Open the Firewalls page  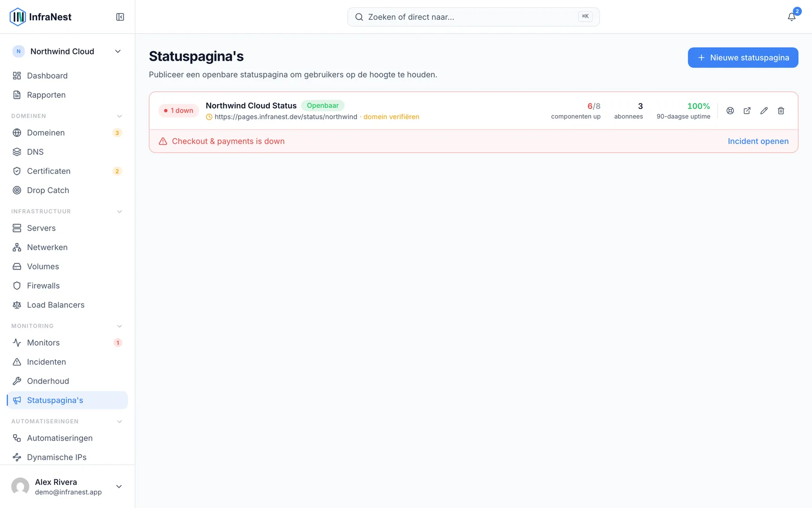coord(67,286)
